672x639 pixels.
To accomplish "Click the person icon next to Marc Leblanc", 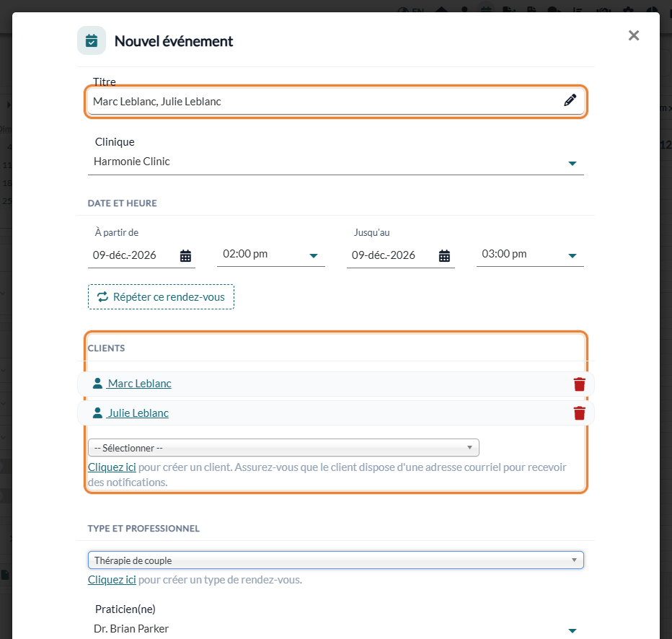I will pos(98,383).
